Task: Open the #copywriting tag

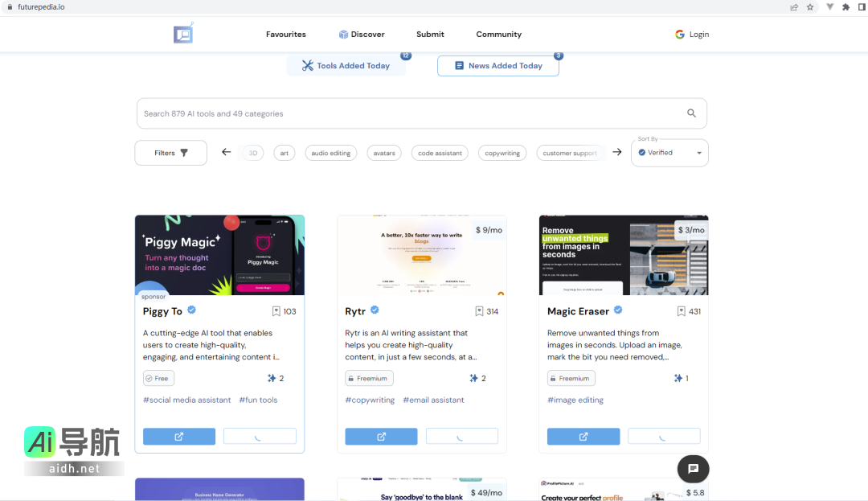Action: click(370, 400)
